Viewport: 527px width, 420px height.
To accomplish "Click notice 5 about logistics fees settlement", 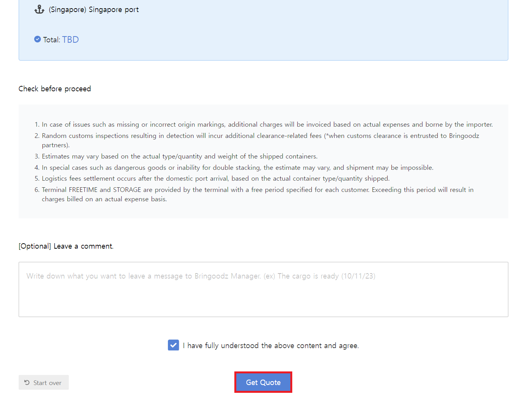I will point(215,179).
